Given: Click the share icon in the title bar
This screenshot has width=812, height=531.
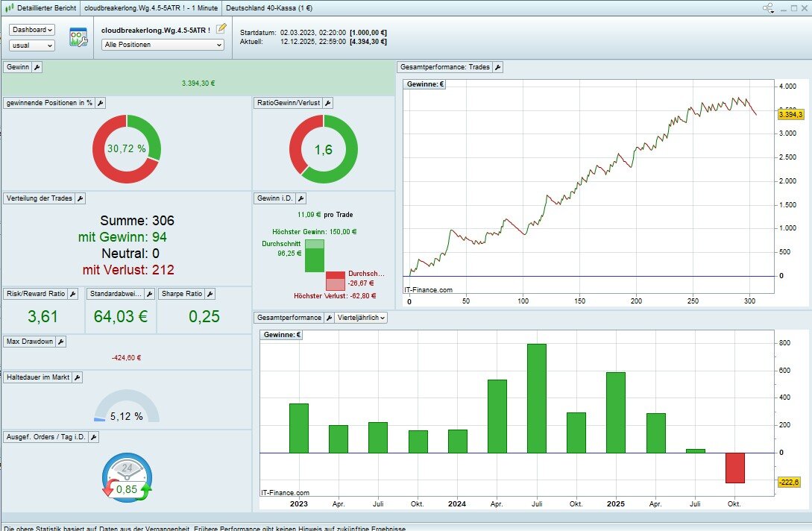Looking at the screenshot, I should click(768, 8).
